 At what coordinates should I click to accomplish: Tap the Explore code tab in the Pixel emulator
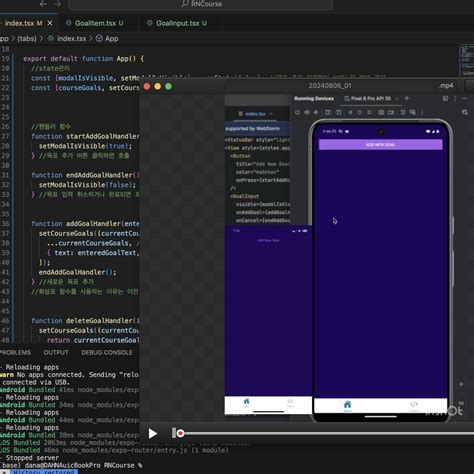(x=414, y=406)
